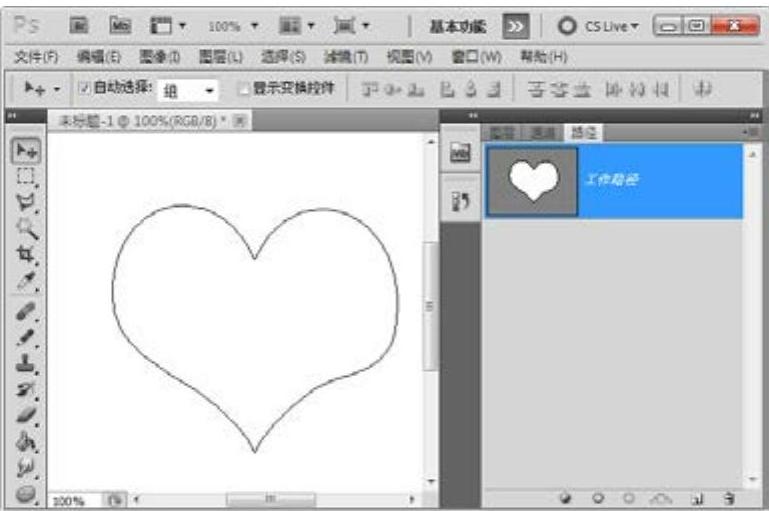The image size is (769, 511).
Task: Click the canvas horizontal scrollbar
Action: click(270, 497)
